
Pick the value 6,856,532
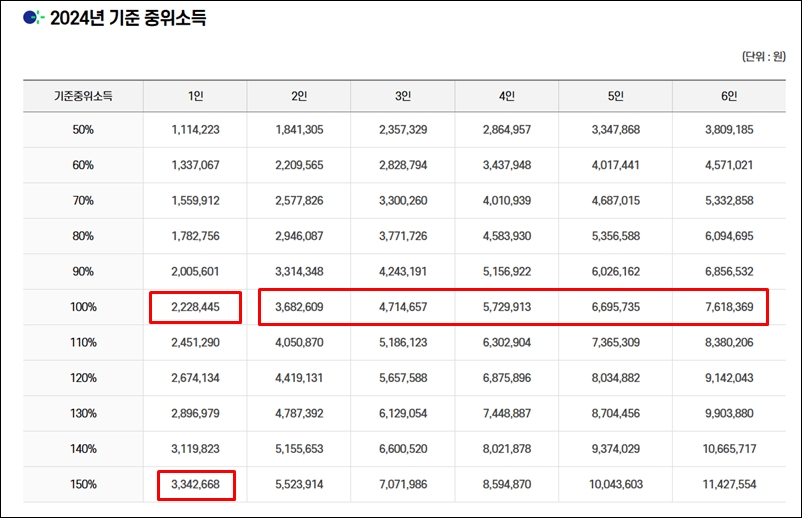coord(729,272)
